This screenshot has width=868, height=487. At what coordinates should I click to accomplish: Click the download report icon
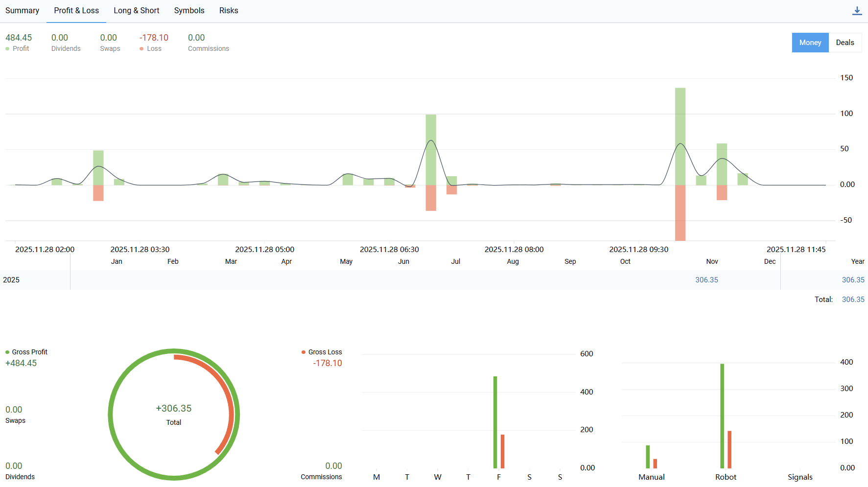pos(857,11)
